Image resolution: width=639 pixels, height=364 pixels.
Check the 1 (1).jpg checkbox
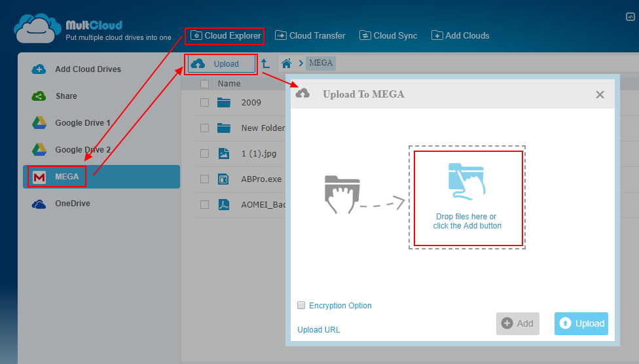tap(204, 154)
